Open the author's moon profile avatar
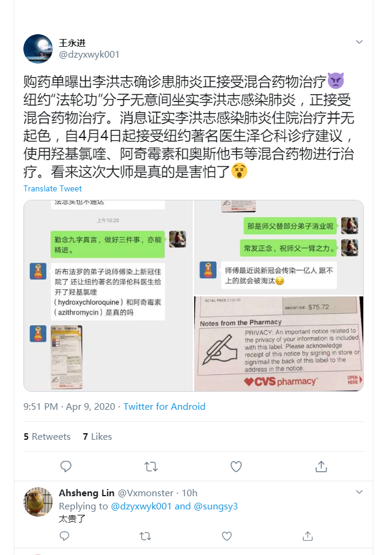Image resolution: width=392 pixels, height=555 pixels. 38,49
